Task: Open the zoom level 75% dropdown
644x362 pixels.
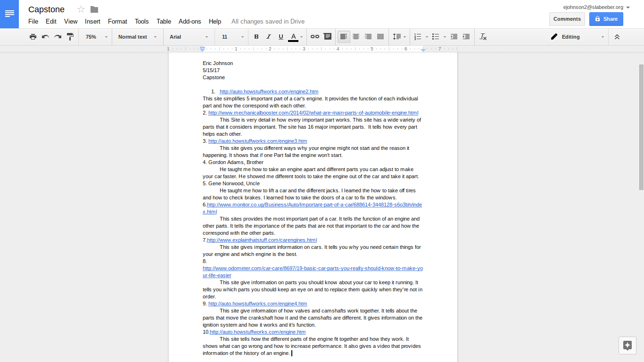Action: coord(96,37)
